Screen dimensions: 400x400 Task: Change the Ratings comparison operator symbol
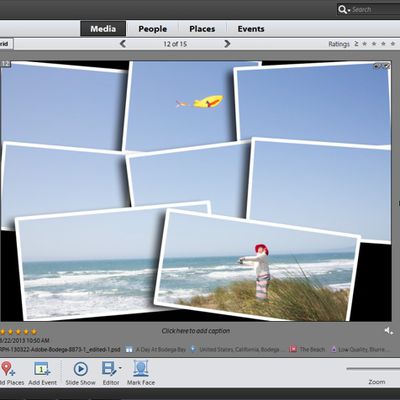356,44
